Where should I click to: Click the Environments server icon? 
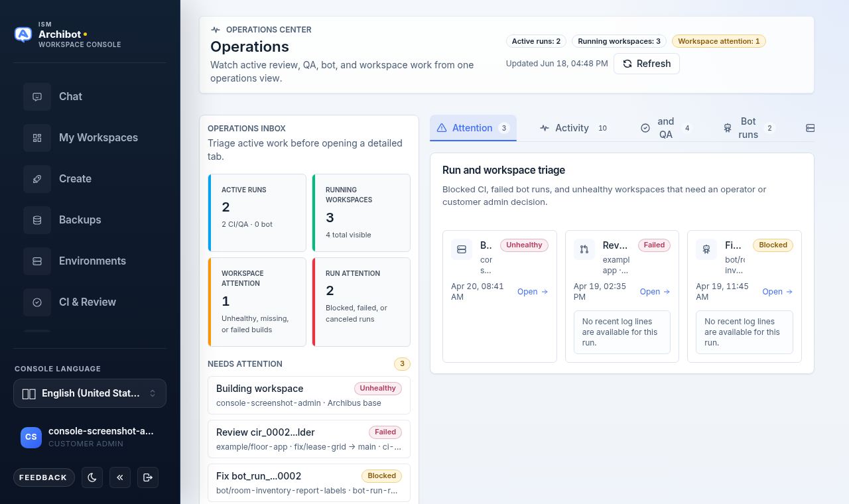tap(37, 261)
